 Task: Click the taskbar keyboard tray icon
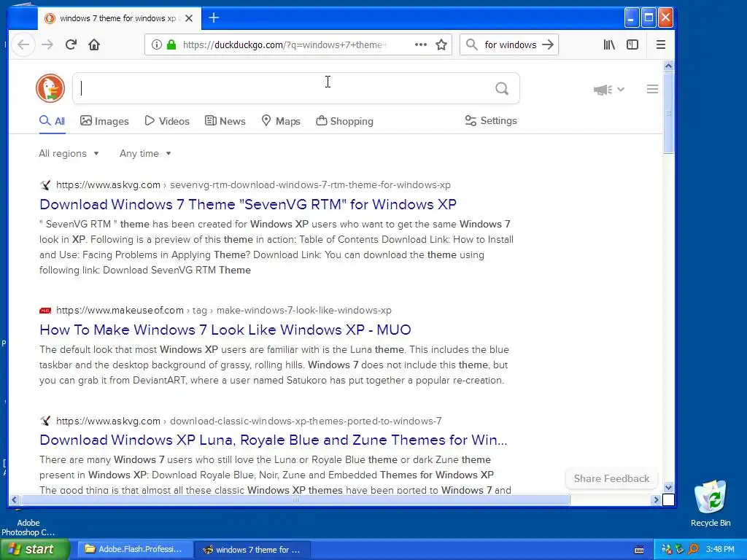pyautogui.click(x=639, y=550)
